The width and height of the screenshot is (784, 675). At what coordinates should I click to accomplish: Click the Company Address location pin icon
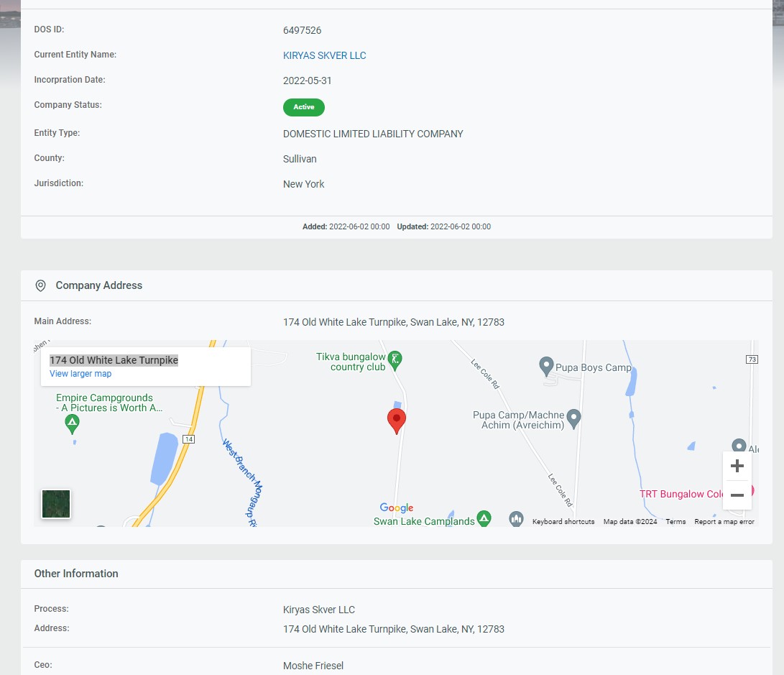coord(40,286)
